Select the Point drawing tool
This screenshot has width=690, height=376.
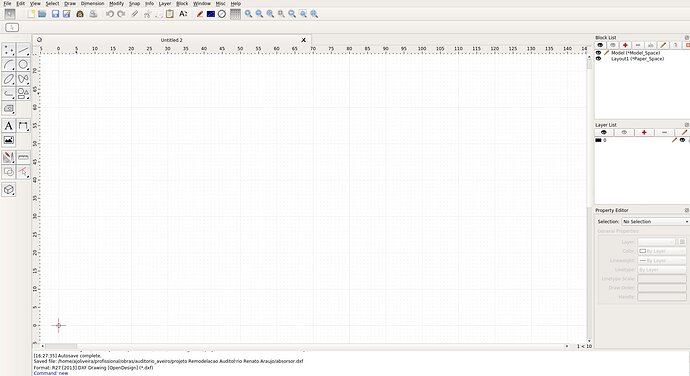pyautogui.click(x=9, y=50)
